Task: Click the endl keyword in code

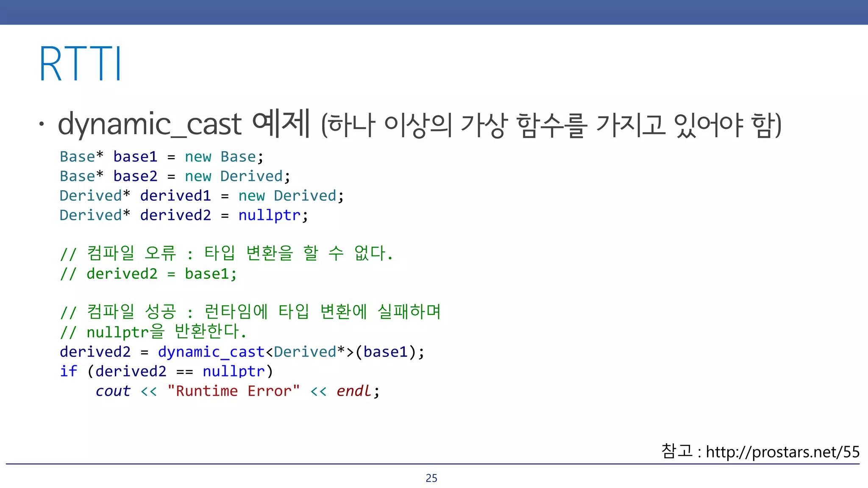Action: 354,391
